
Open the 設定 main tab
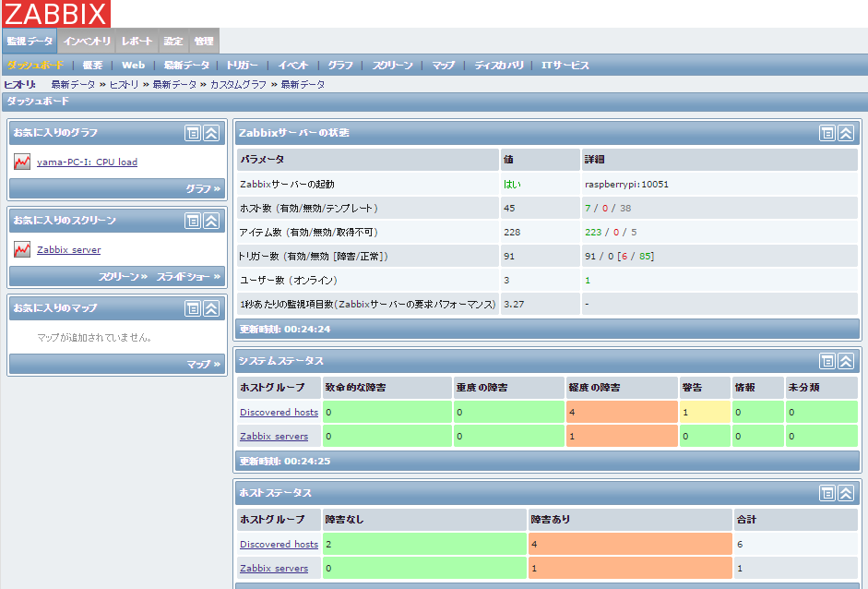coord(173,41)
